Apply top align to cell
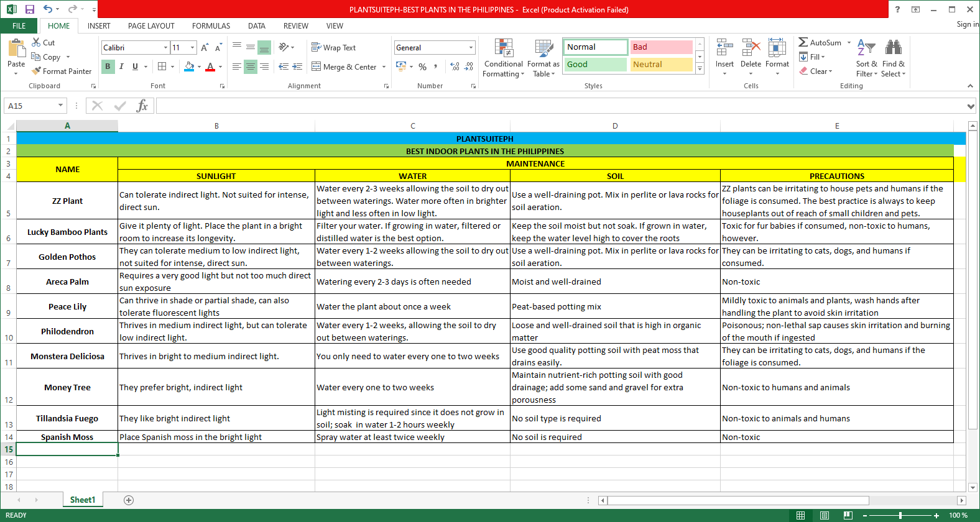 237,47
